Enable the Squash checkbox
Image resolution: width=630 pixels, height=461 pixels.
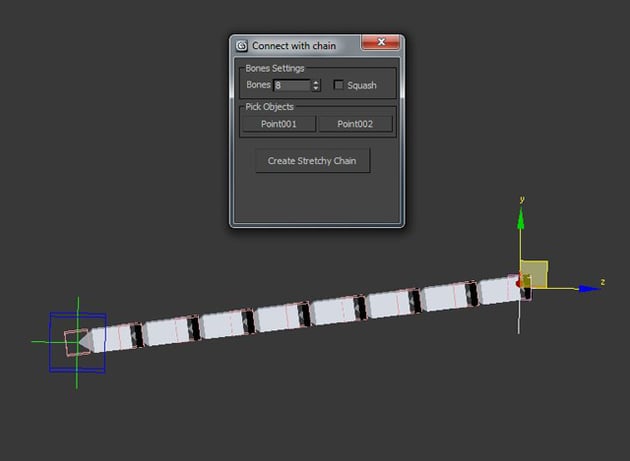tap(338, 86)
